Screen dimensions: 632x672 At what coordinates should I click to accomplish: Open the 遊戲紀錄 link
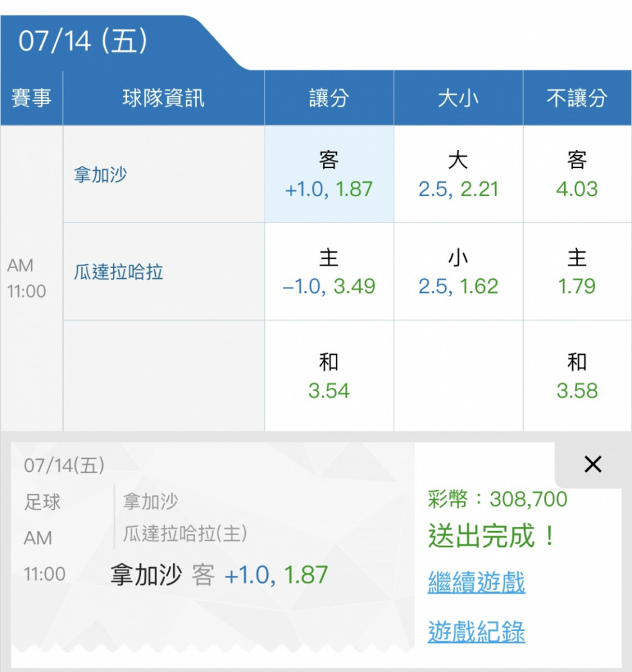[476, 631]
